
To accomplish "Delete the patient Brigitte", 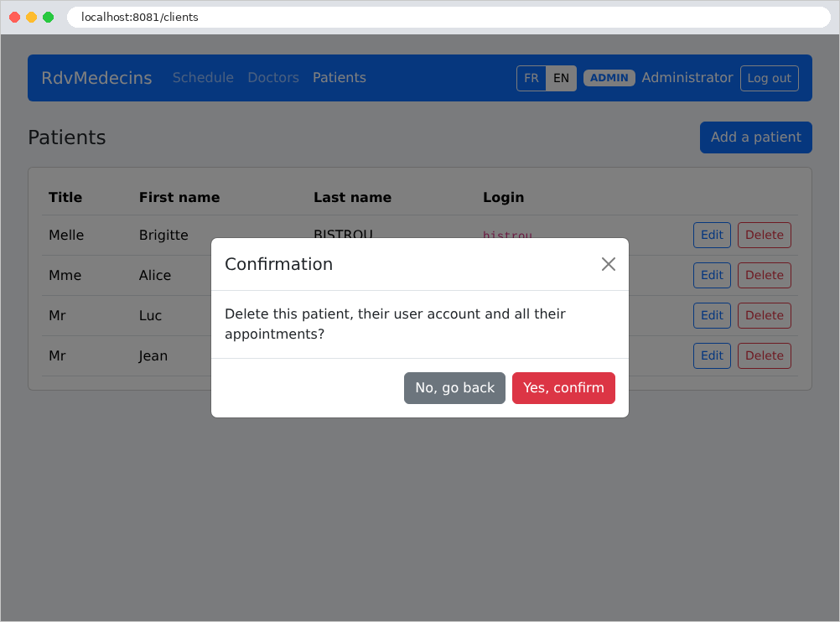I will [x=764, y=236].
